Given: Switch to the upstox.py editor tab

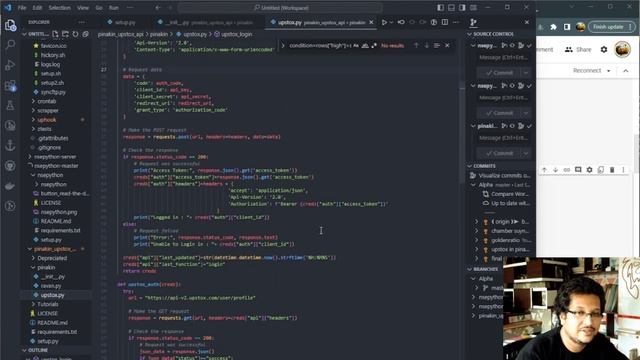Looking at the screenshot, I should pos(321,22).
